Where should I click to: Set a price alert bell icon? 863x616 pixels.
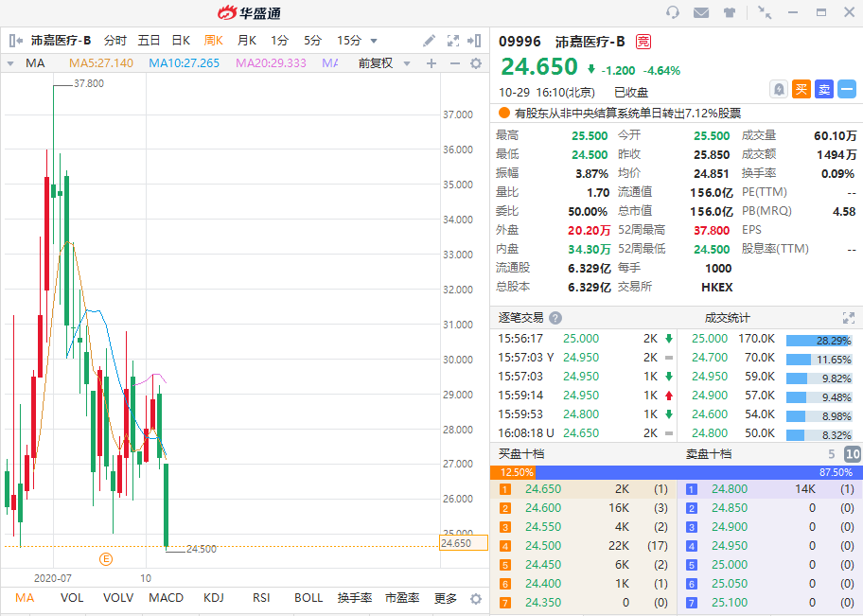coord(778,89)
